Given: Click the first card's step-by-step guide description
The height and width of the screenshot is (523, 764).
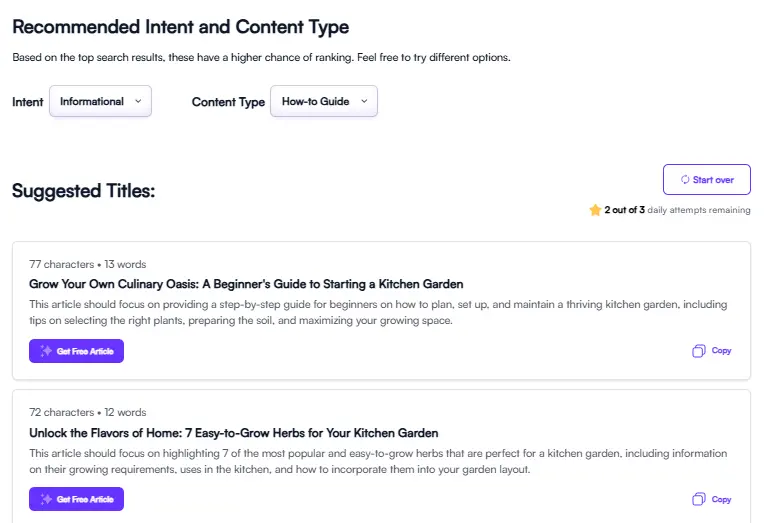Looking at the screenshot, I should pyautogui.click(x=378, y=312).
